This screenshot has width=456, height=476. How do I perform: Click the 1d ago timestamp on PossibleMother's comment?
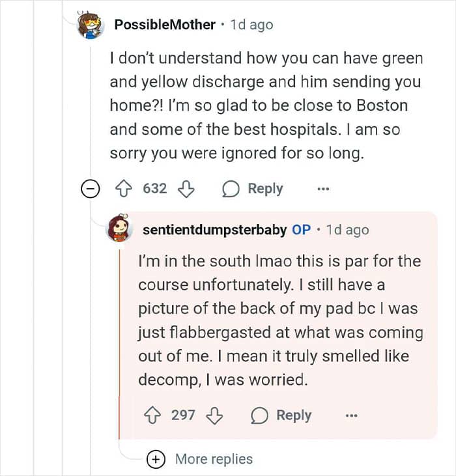(x=251, y=25)
